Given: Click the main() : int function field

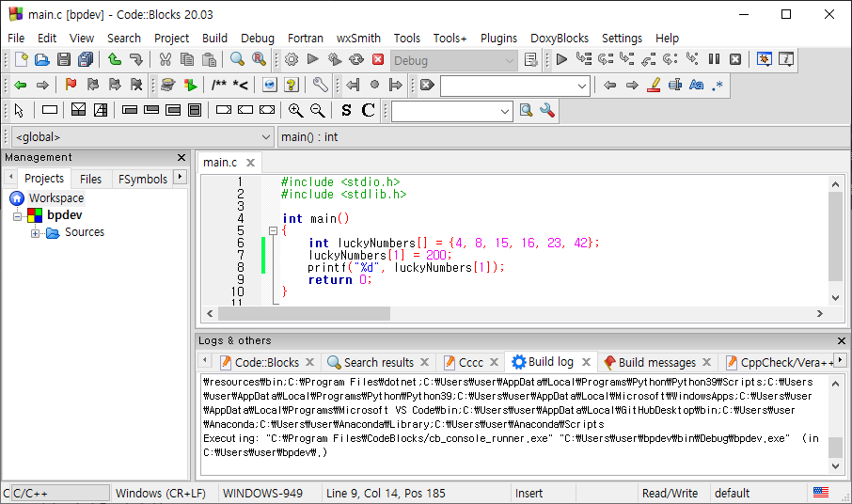Looking at the screenshot, I should coord(563,137).
